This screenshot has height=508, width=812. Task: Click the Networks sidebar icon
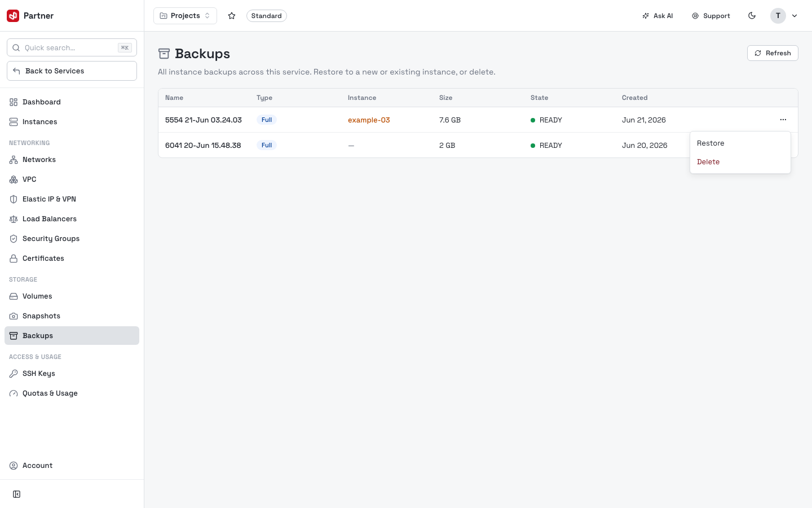pos(14,160)
